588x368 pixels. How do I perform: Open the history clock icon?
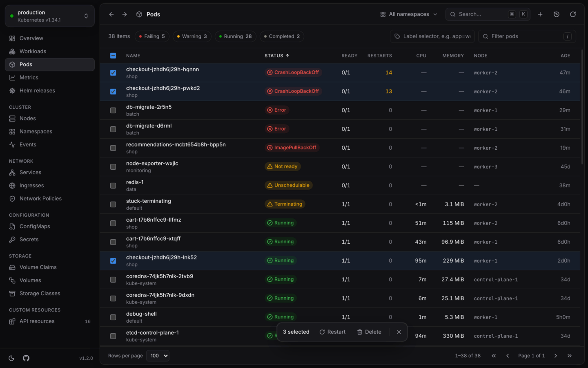(x=557, y=14)
